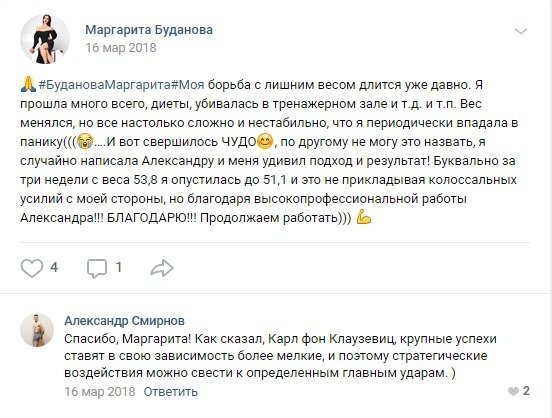This screenshot has height=418, width=552.
Task: Click the comment like count 2
Action: tap(526, 391)
